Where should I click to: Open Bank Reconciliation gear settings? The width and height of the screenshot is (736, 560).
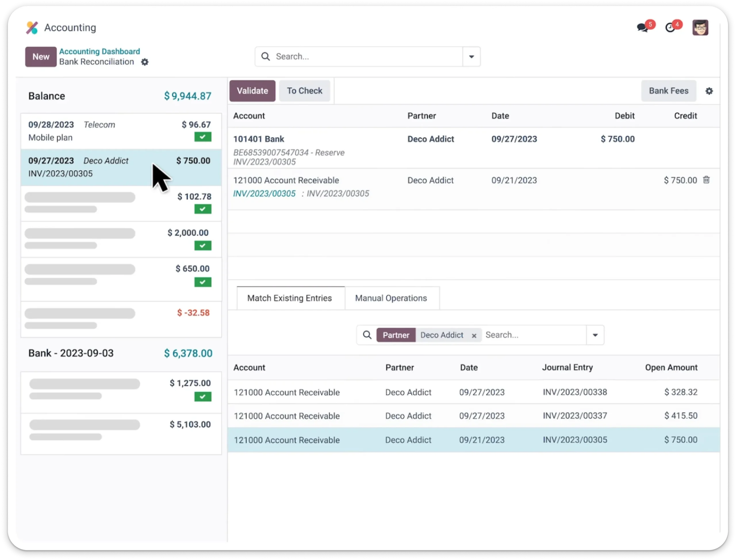point(145,62)
